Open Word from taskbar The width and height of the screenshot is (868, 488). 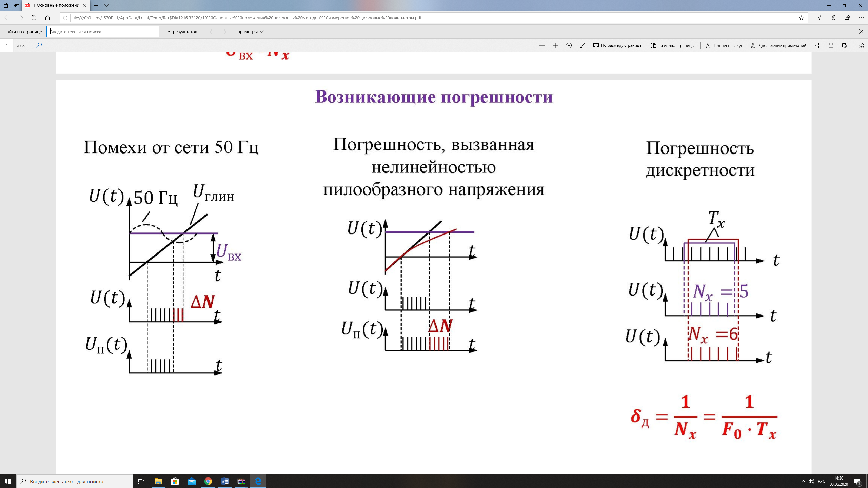(224, 481)
